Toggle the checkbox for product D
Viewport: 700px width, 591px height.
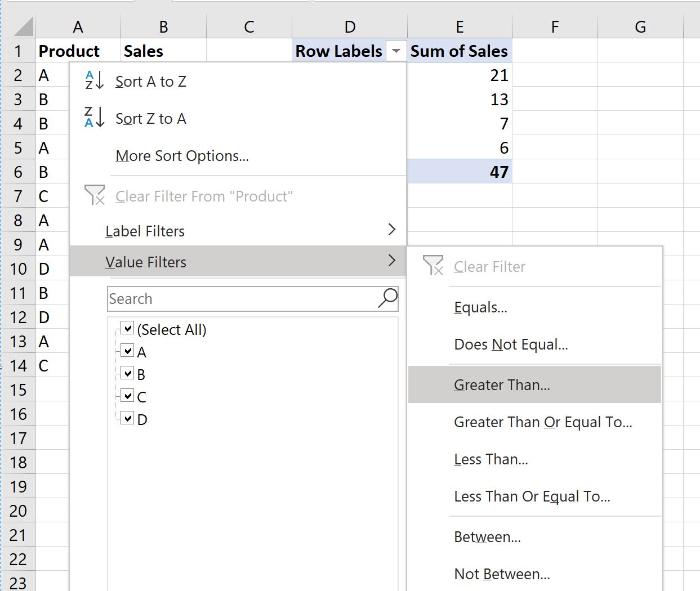(x=127, y=418)
